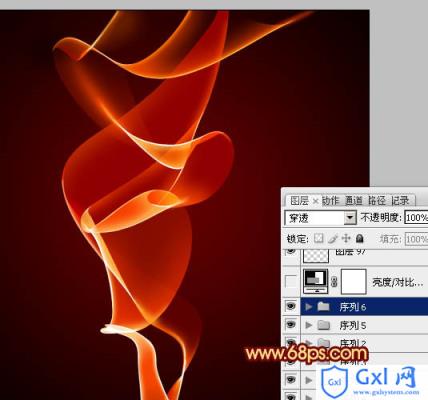Click the brightness/contrast adjustment layer icon
Viewport: 428px width, 400px height.
(x=315, y=282)
